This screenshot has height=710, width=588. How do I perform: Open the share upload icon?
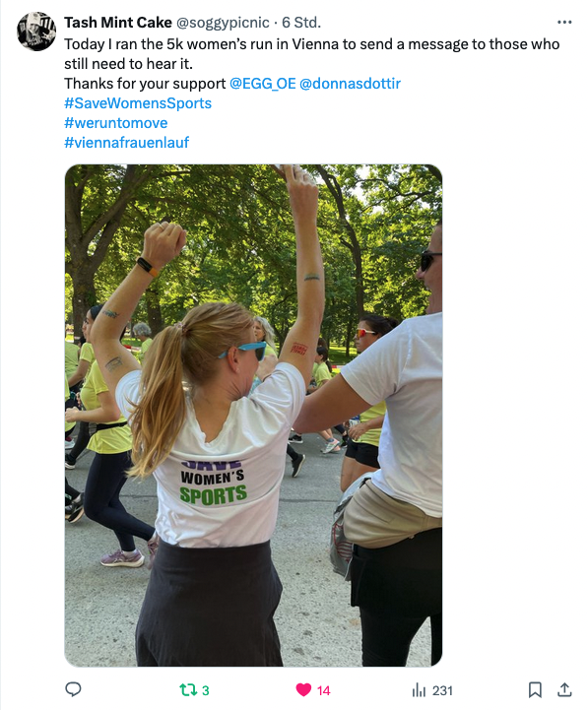[x=564, y=690]
